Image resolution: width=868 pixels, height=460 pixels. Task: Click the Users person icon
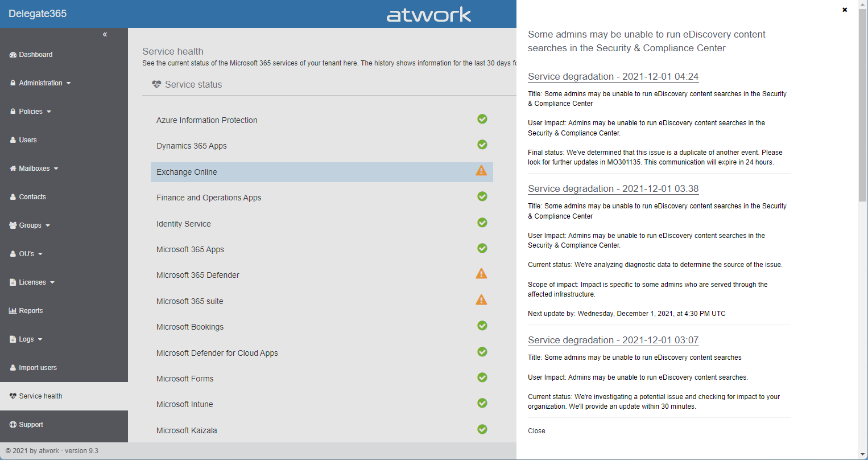[13, 140]
